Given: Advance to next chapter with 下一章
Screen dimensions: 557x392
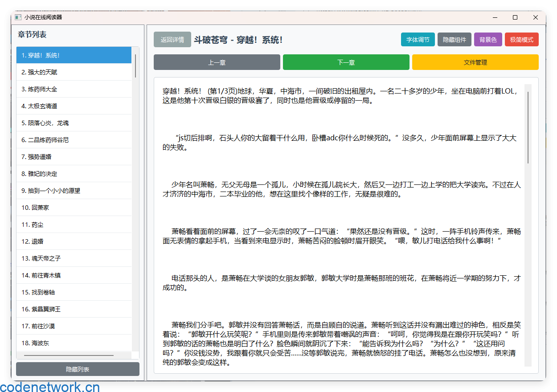Looking at the screenshot, I should tap(346, 62).
